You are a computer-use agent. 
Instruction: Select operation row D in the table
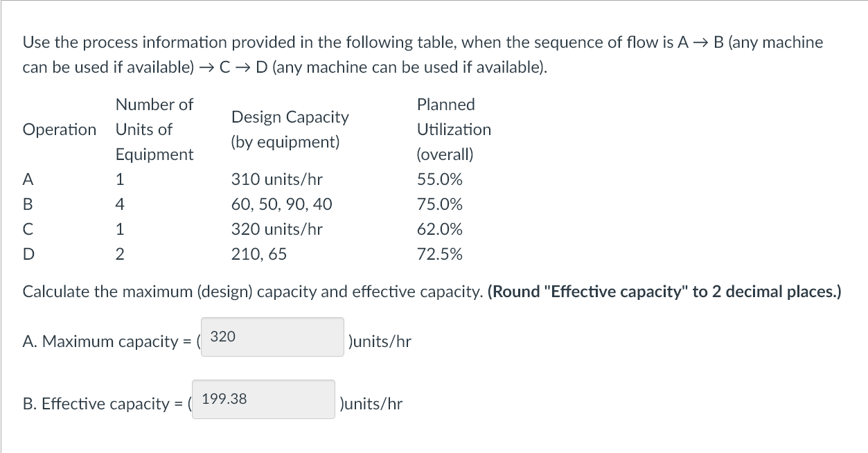(28, 254)
